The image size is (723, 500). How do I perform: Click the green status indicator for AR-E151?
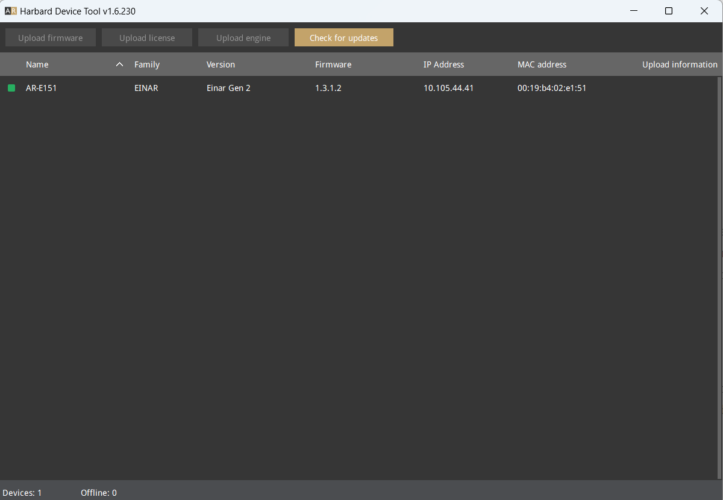coord(12,88)
